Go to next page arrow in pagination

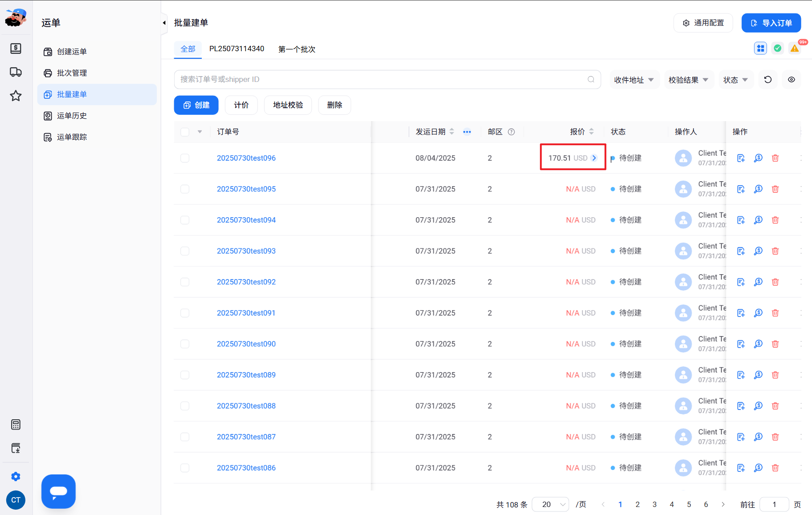(723, 504)
